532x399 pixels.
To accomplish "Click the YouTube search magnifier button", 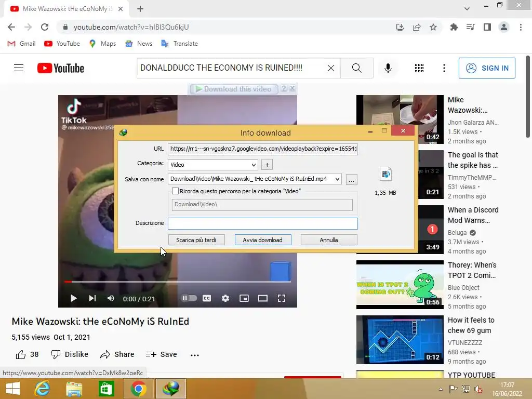I will (x=356, y=68).
